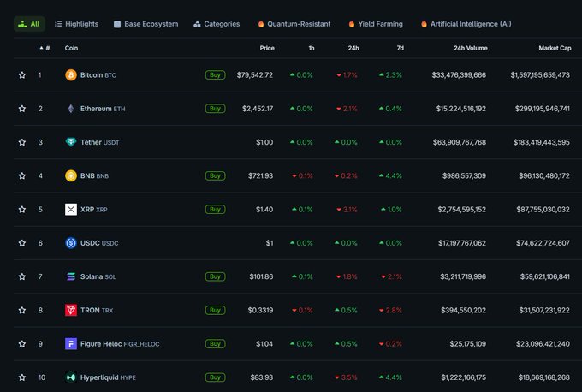
Task: Click the Buy button for Ethereum
Action: [x=216, y=109]
